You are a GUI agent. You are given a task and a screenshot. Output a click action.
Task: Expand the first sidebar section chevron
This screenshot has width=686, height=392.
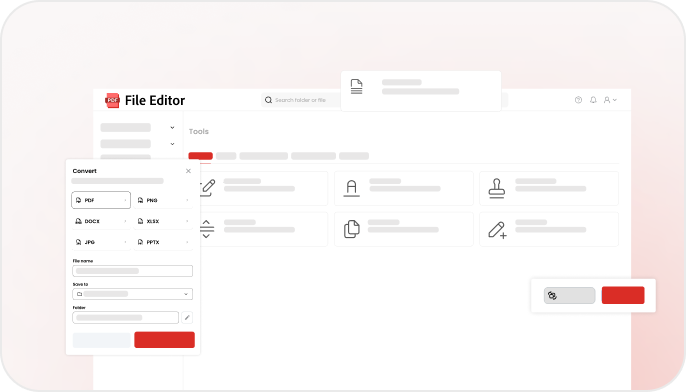coord(172,128)
